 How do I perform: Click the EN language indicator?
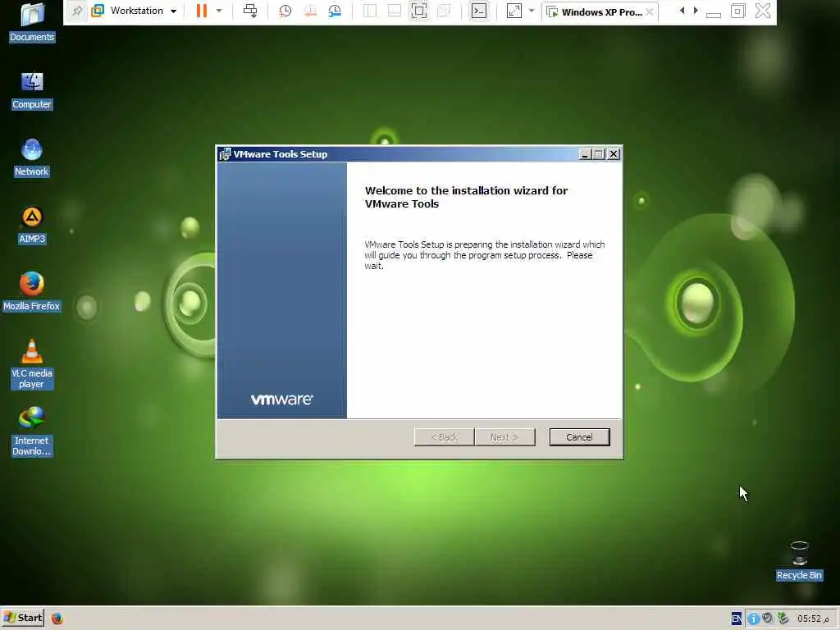[x=736, y=619]
